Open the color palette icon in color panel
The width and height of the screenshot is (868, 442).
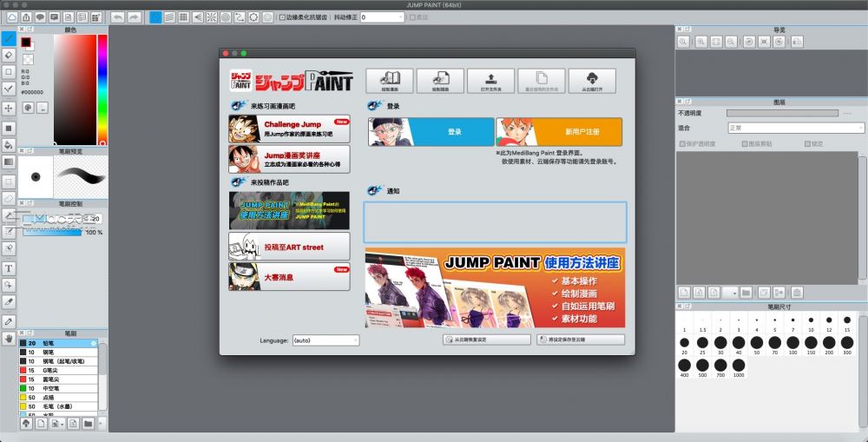coord(28,108)
